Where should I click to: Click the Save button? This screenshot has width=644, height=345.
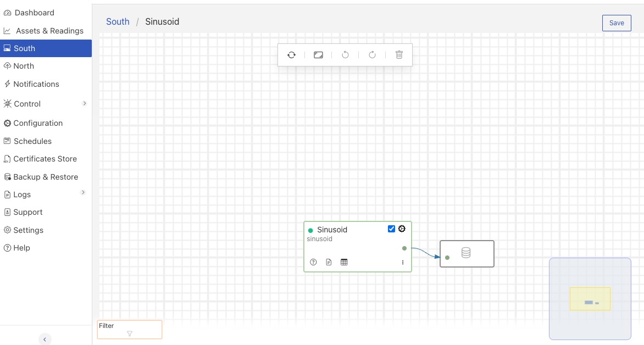click(x=616, y=23)
